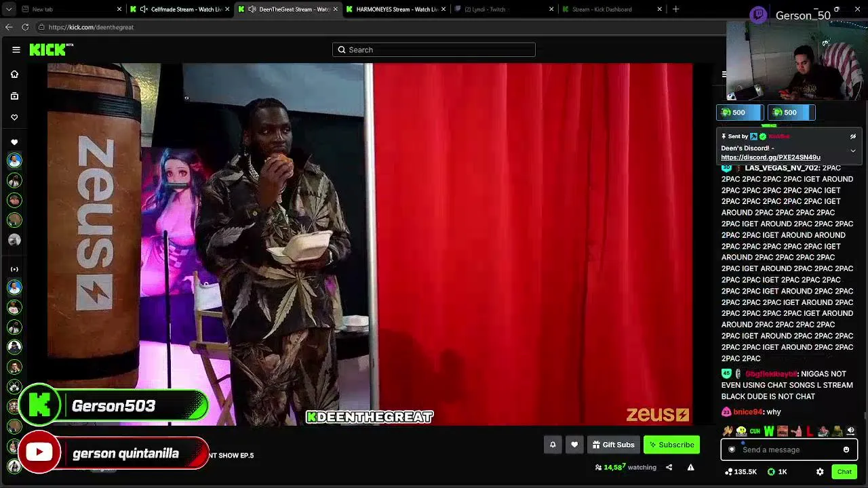Reload the page in the browser
The height and width of the screenshot is (488, 868).
click(x=25, y=27)
